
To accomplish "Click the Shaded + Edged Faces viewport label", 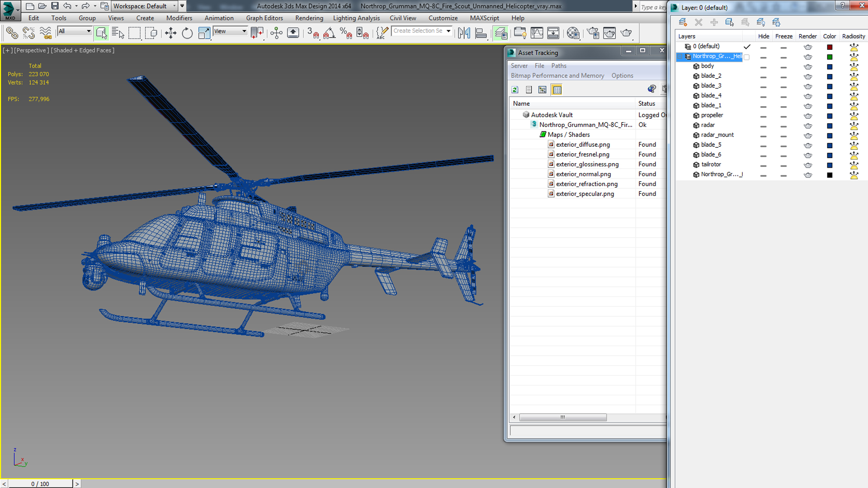I will click(82, 50).
